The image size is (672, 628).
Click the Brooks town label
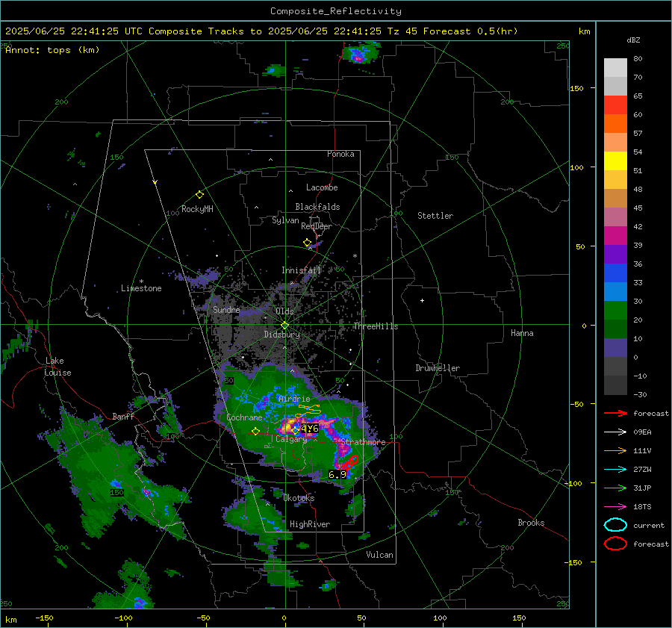[x=531, y=523]
